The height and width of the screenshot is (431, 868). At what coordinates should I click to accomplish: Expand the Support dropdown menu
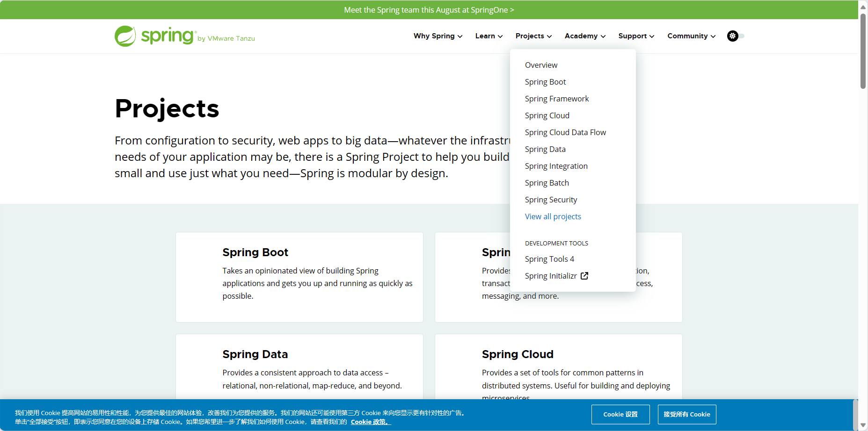[636, 36]
